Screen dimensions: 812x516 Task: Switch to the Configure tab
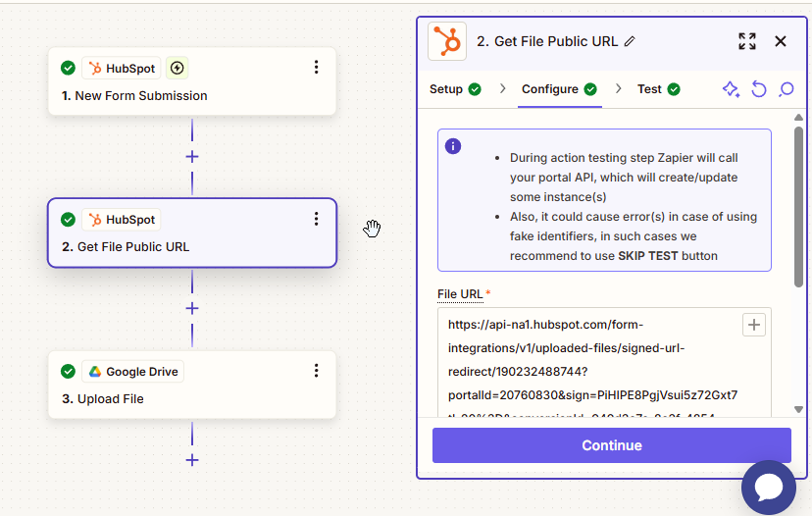tap(559, 89)
